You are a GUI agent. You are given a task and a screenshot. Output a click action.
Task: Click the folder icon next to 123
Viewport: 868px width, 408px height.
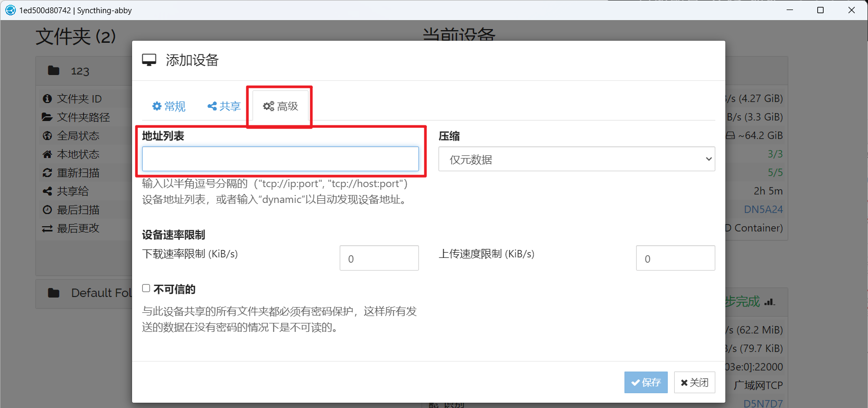[54, 70]
